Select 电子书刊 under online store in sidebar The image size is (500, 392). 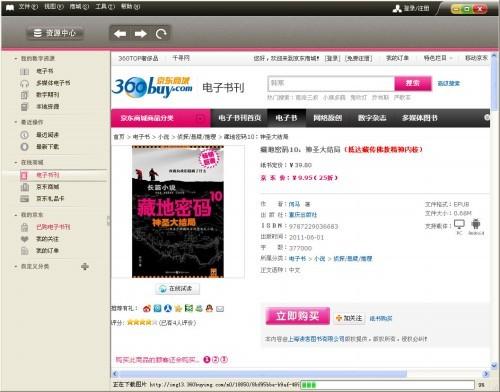pyautogui.click(x=48, y=175)
